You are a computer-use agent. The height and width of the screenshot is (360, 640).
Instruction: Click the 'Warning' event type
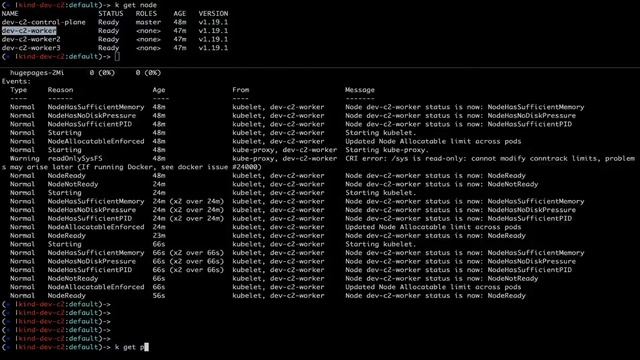(24, 158)
